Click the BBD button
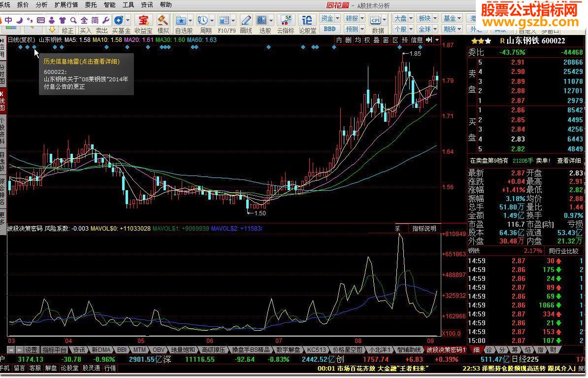 point(329,29)
